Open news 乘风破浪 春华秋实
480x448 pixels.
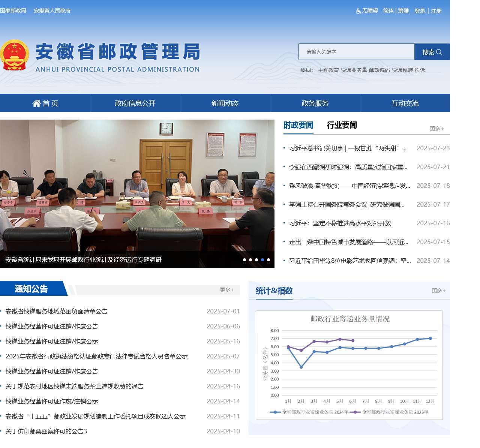pyautogui.click(x=349, y=186)
